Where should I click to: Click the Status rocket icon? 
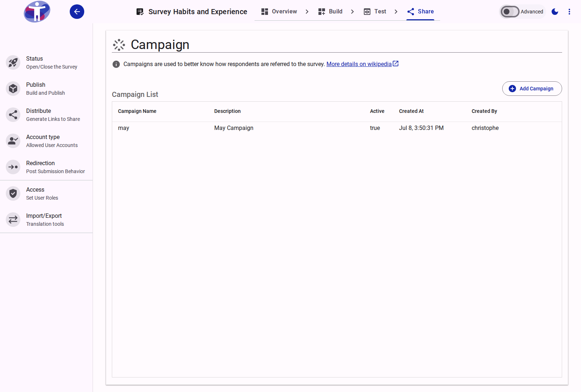coord(13,62)
